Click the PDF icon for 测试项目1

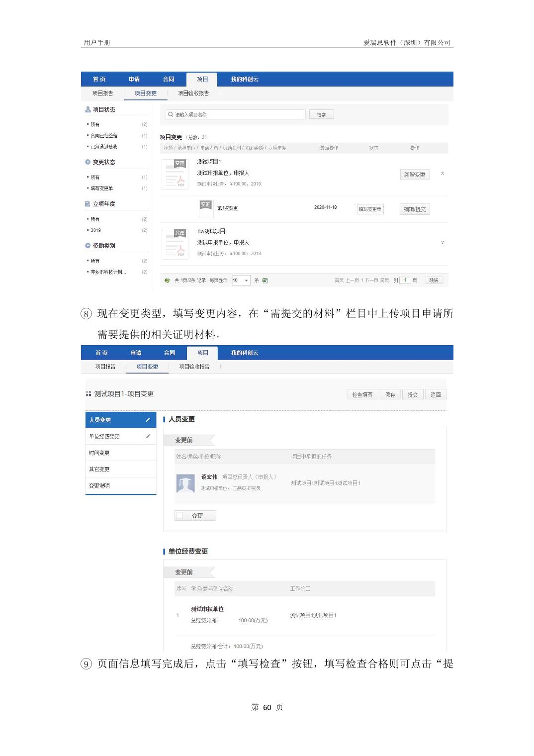pyautogui.click(x=175, y=175)
